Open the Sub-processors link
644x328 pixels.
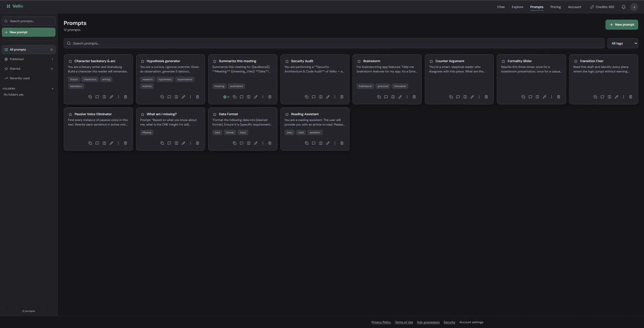tap(428, 322)
